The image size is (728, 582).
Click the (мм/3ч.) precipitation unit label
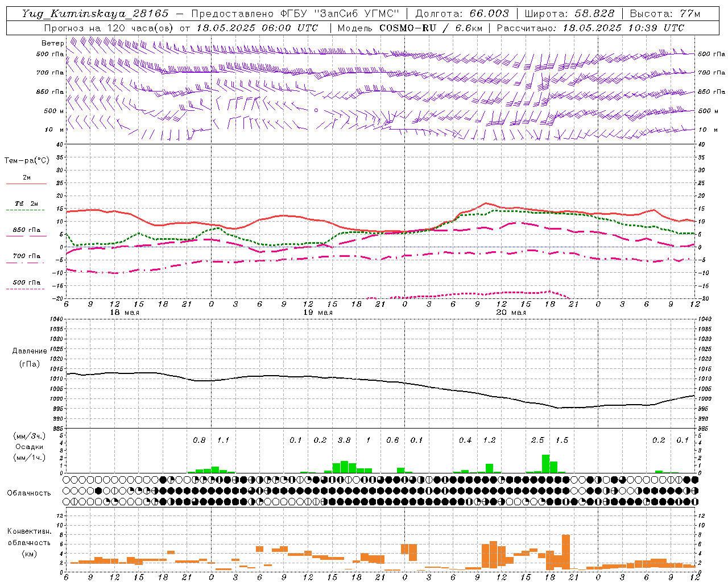click(30, 436)
